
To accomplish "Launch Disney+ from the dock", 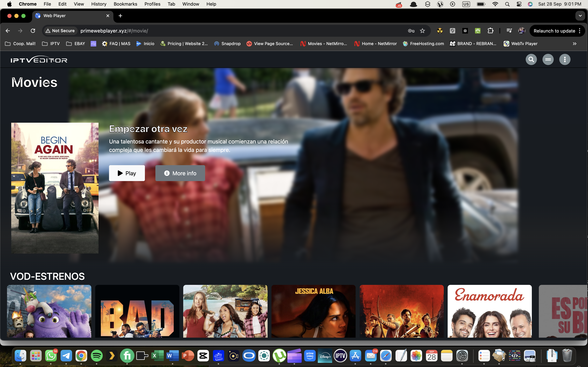I will [325, 355].
